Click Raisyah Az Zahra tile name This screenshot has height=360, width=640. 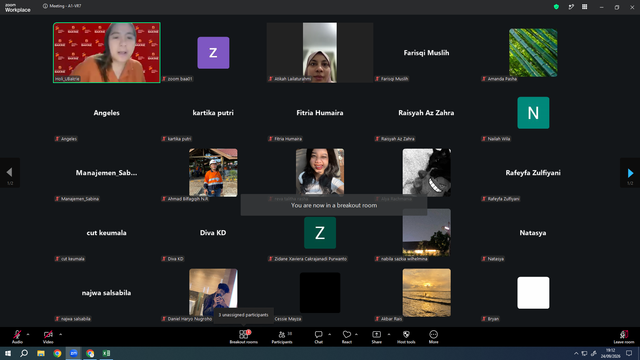(x=426, y=113)
